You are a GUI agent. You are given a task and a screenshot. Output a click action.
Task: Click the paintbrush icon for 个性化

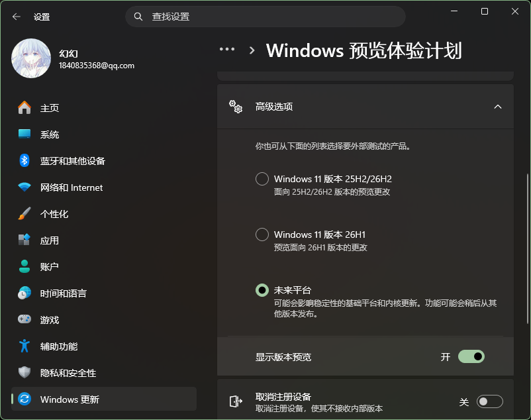point(24,213)
